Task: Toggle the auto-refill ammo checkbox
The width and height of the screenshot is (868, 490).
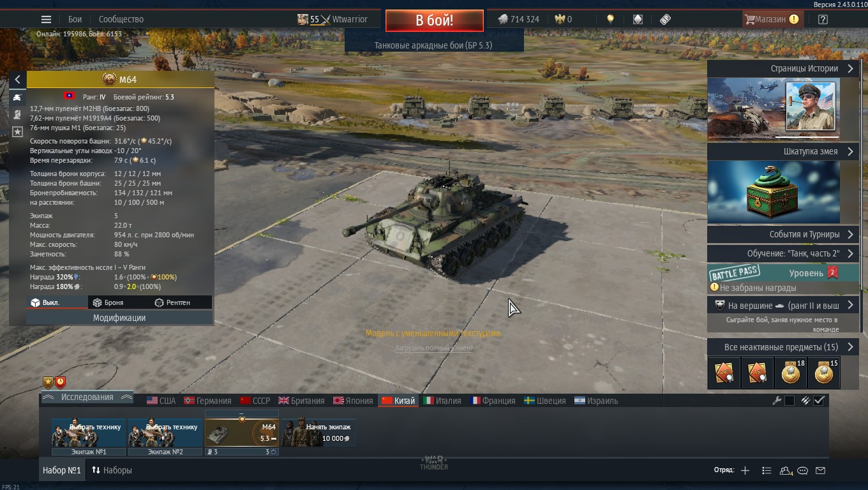Action: point(819,401)
